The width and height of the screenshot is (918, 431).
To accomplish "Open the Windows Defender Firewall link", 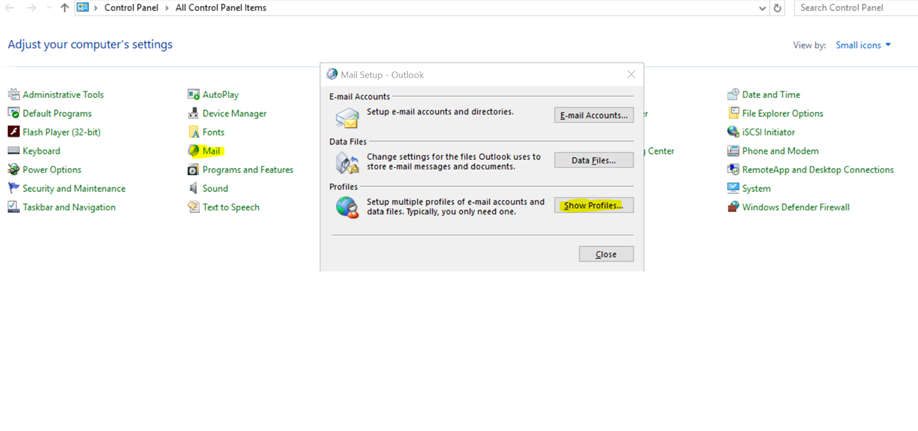I will coord(796,207).
